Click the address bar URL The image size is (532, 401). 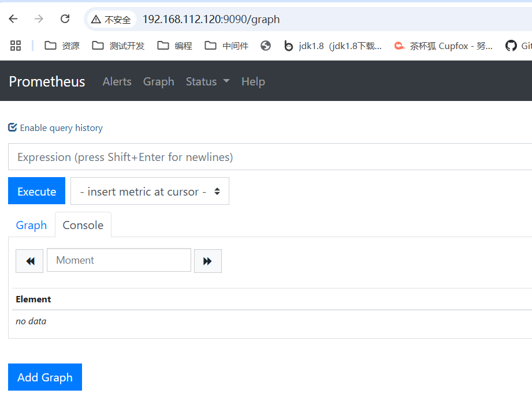coord(211,19)
